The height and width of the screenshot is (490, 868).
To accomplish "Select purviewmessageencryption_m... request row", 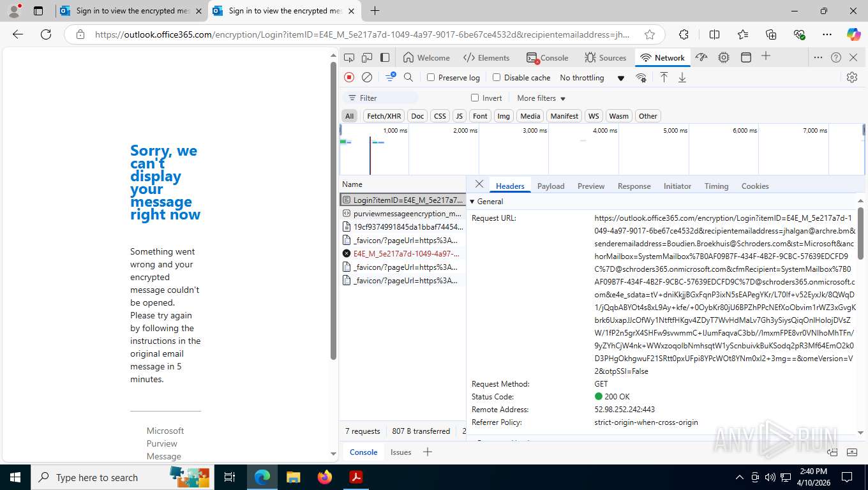I will pos(402,214).
